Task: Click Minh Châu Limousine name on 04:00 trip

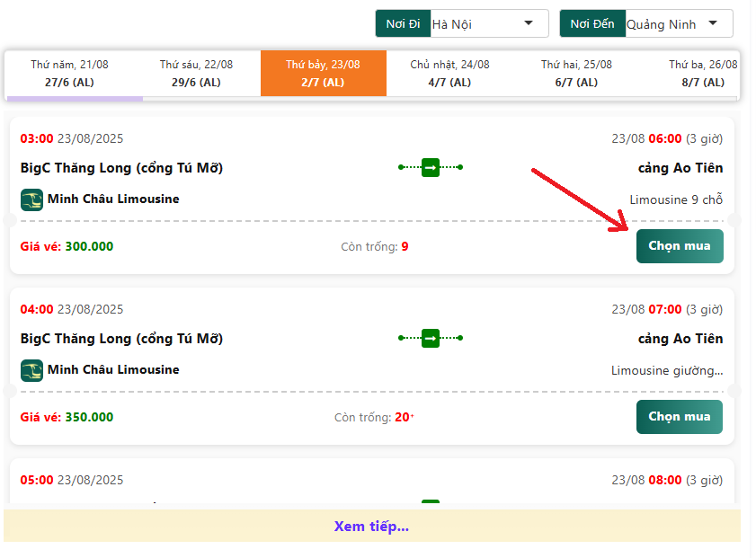Action: (113, 369)
